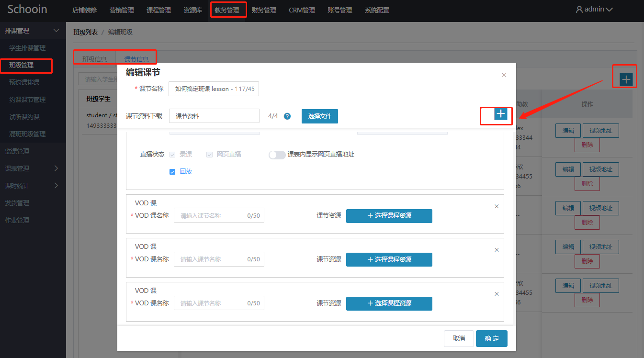
Task: Open the CRM管理 top menu
Action: coord(302,10)
